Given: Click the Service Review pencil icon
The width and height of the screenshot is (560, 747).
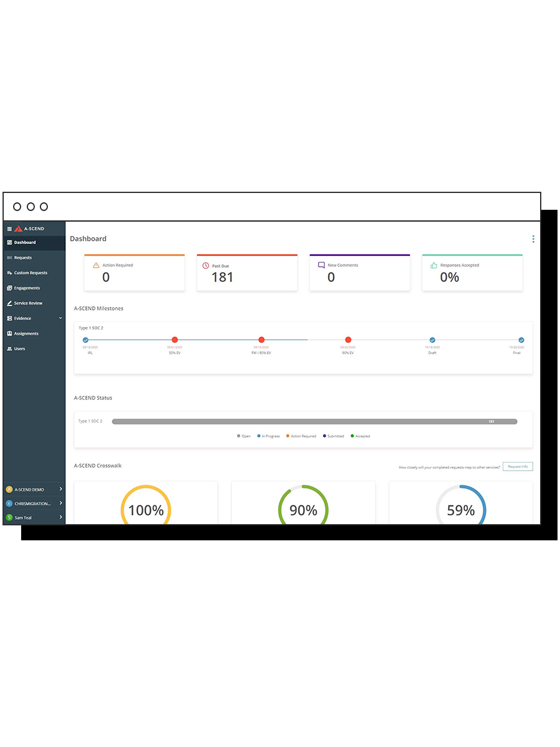Looking at the screenshot, I should [9, 303].
